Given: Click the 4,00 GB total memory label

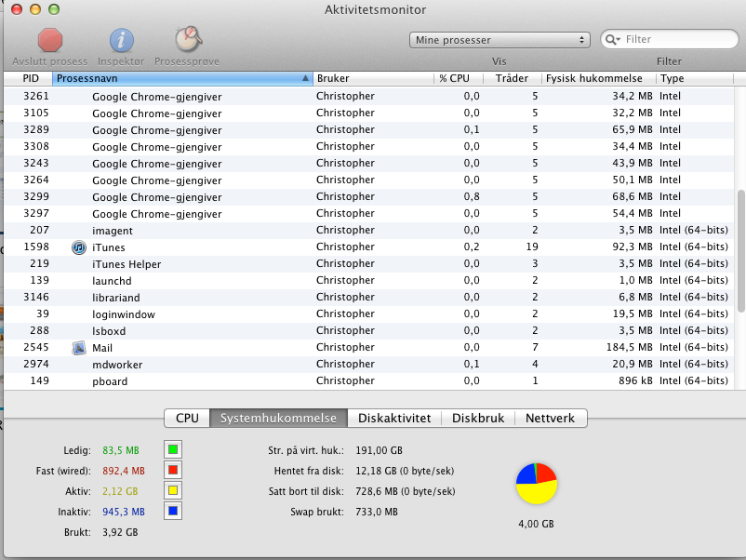Looking at the screenshot, I should pos(536,524).
